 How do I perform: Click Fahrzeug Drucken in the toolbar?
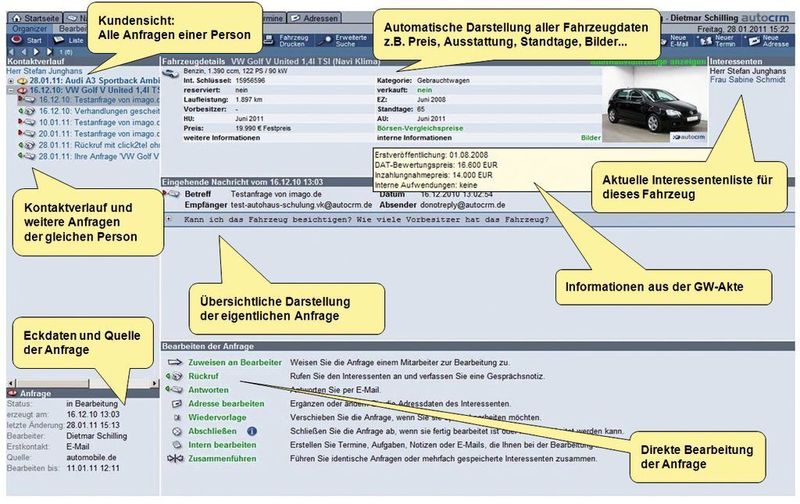coord(287,41)
